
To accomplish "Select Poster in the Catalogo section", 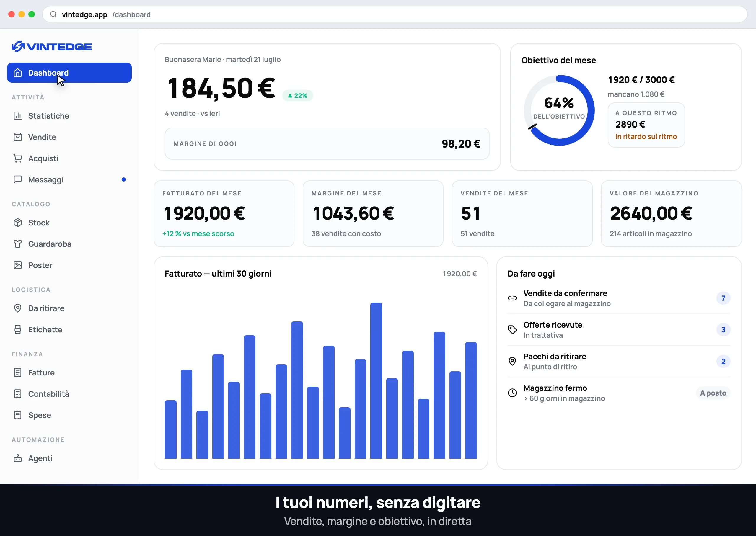I will coord(69,265).
